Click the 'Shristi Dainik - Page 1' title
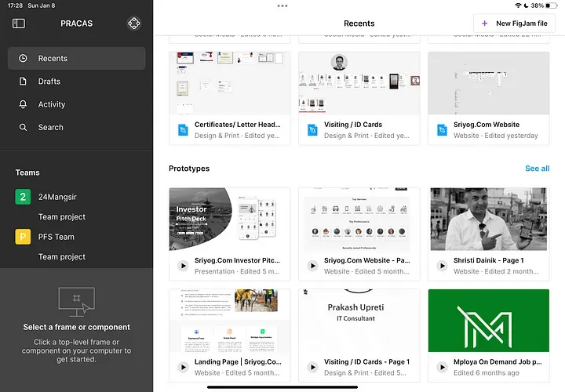 488,260
